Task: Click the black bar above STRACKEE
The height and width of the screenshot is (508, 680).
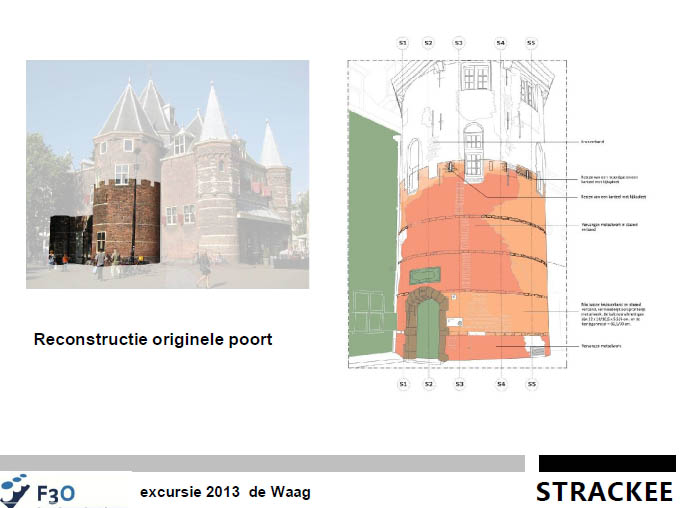Action: click(x=607, y=463)
